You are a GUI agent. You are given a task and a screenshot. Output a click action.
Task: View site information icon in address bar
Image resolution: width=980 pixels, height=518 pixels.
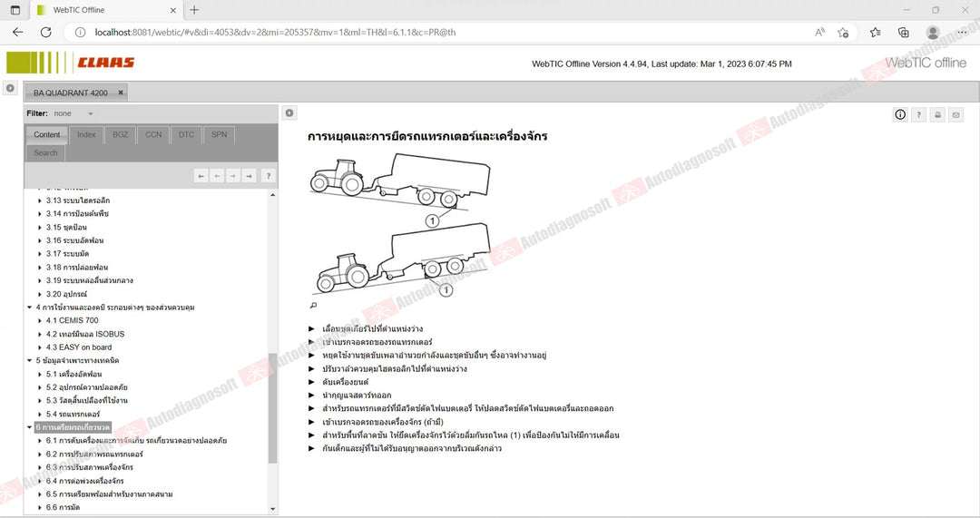tap(80, 32)
